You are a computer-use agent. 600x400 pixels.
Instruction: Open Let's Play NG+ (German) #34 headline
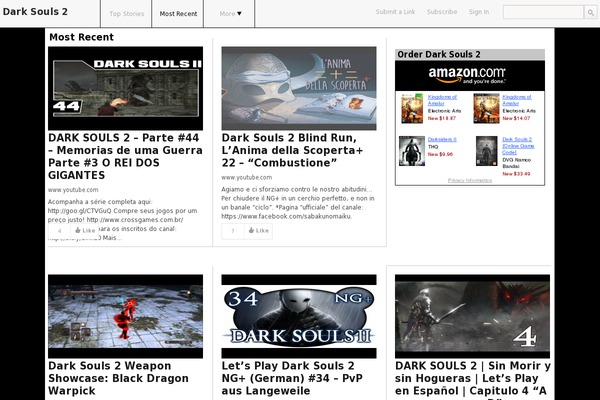(292, 378)
